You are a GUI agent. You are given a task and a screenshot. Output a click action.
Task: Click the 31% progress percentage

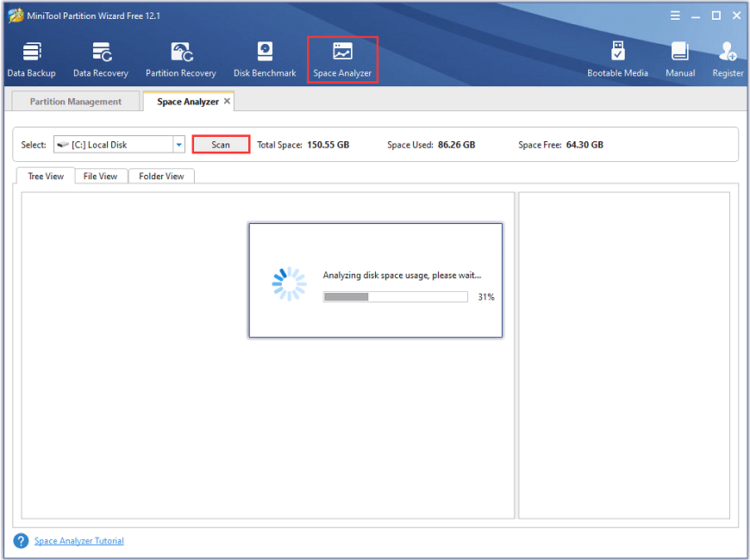(486, 297)
